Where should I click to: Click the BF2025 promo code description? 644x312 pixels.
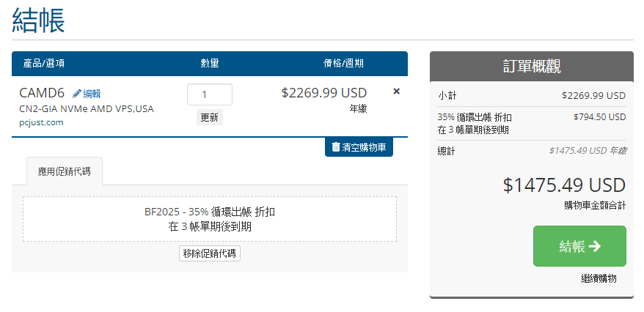[210, 219]
